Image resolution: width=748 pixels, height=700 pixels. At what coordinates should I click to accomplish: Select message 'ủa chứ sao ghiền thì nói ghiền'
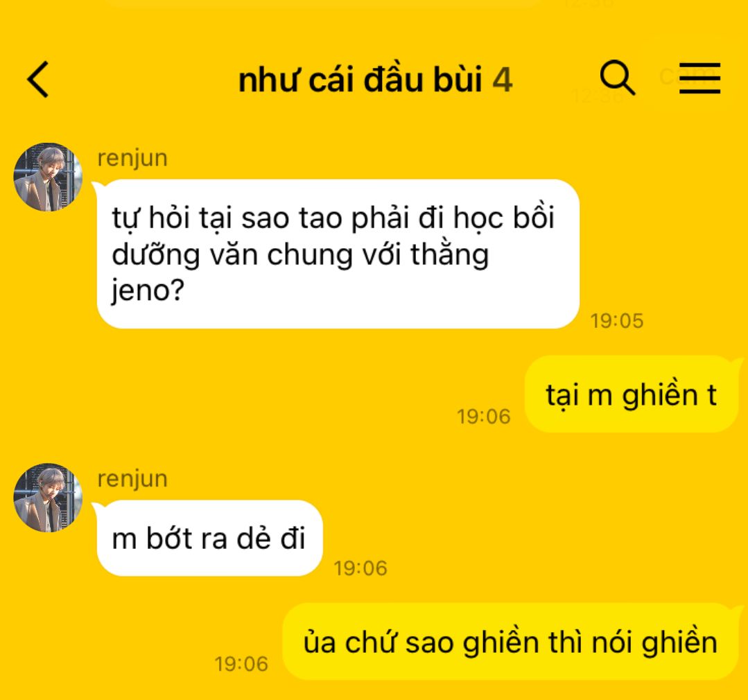(510, 641)
